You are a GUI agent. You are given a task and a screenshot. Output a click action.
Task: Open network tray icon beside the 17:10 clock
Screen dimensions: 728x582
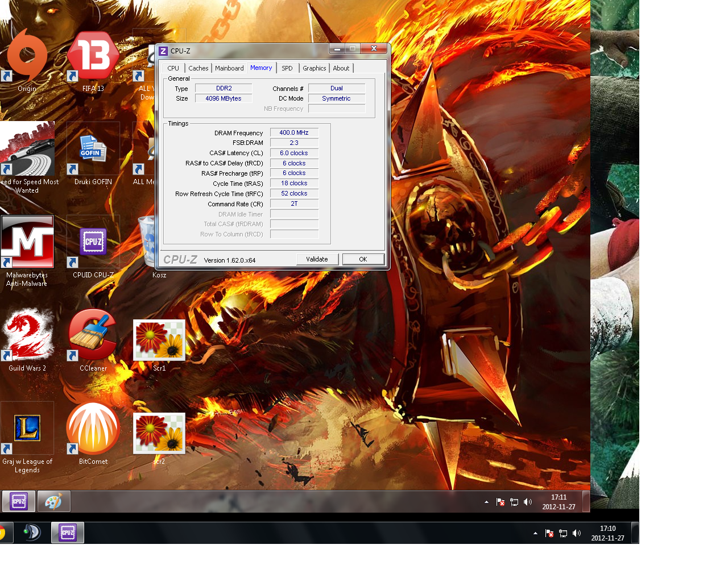(563, 533)
